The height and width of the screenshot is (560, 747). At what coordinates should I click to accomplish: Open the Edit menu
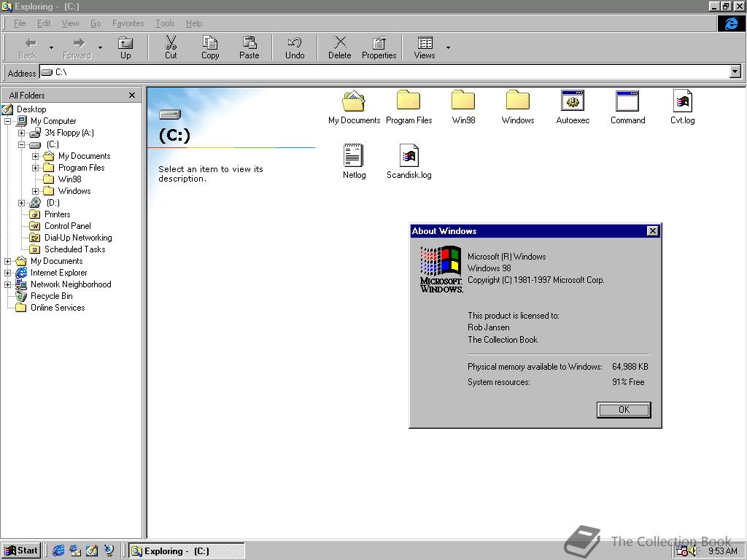coord(43,23)
